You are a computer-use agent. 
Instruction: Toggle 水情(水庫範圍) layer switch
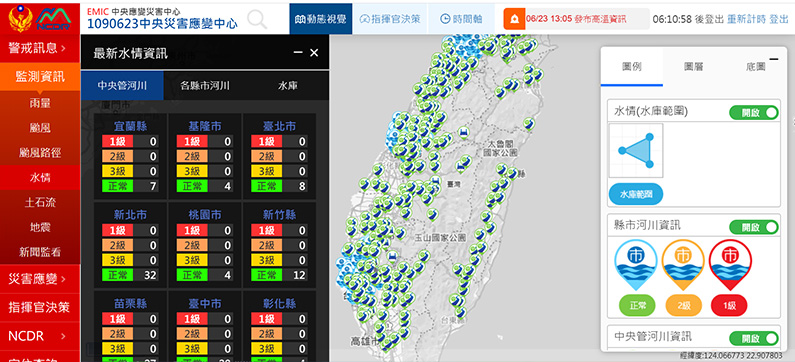point(753,113)
